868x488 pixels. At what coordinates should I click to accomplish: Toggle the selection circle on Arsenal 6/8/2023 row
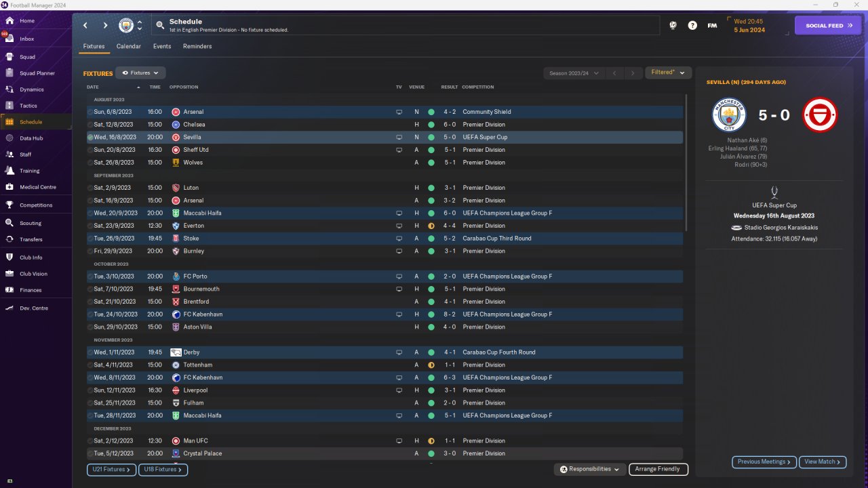click(x=90, y=112)
